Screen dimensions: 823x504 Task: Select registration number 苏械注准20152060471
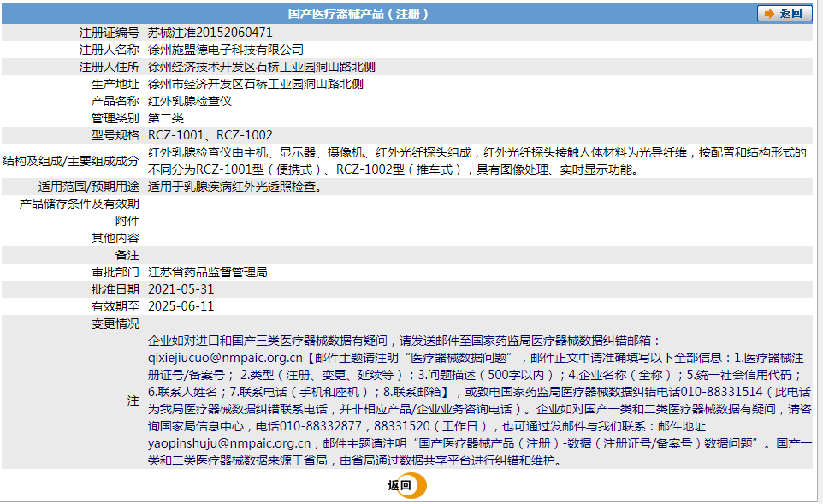click(x=210, y=33)
